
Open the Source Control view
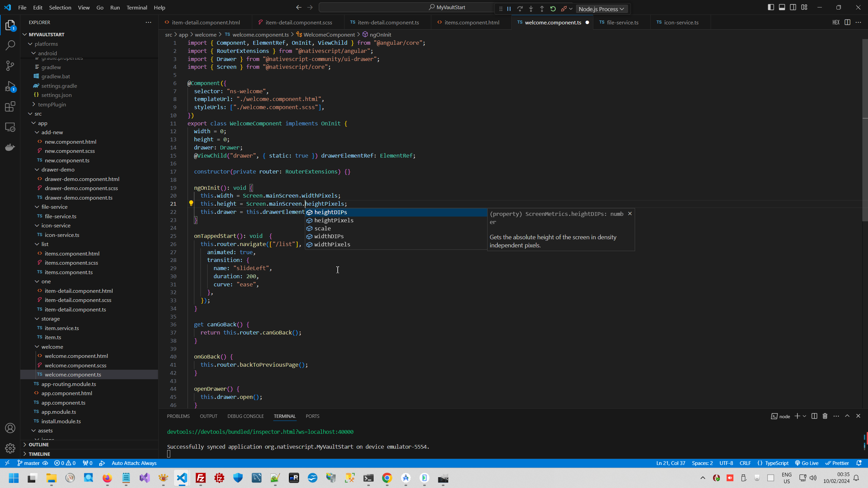click(10, 66)
